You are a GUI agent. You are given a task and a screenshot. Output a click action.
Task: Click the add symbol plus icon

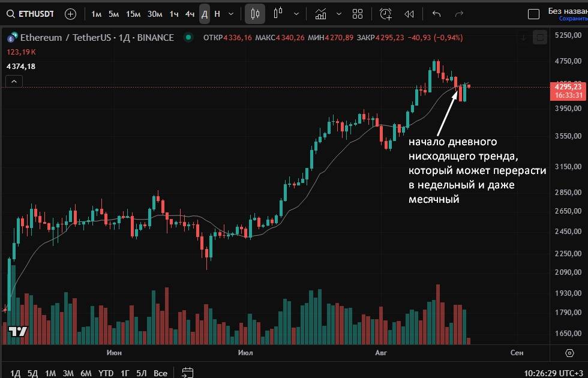click(x=70, y=14)
